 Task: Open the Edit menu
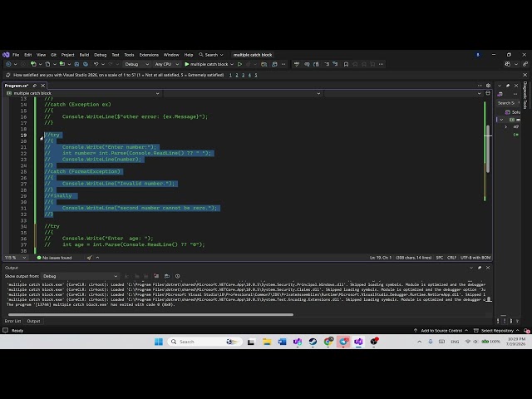coord(27,55)
